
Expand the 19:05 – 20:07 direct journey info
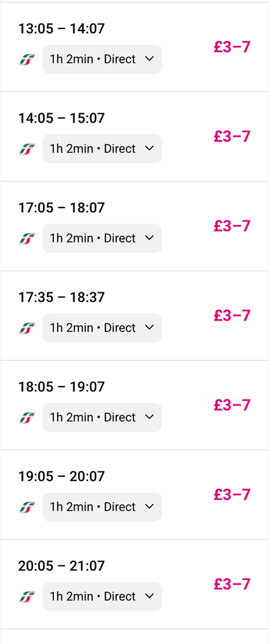102,507
